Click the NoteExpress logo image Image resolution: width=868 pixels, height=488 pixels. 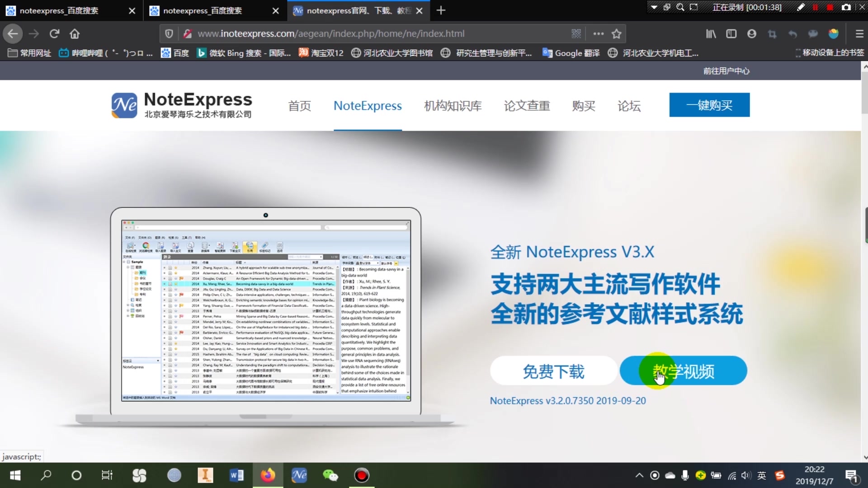[x=182, y=105]
